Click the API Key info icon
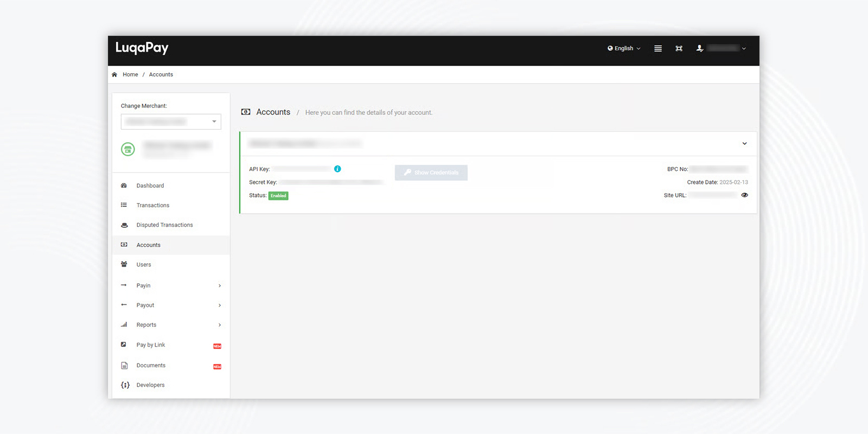This screenshot has height=434, width=868. click(337, 169)
